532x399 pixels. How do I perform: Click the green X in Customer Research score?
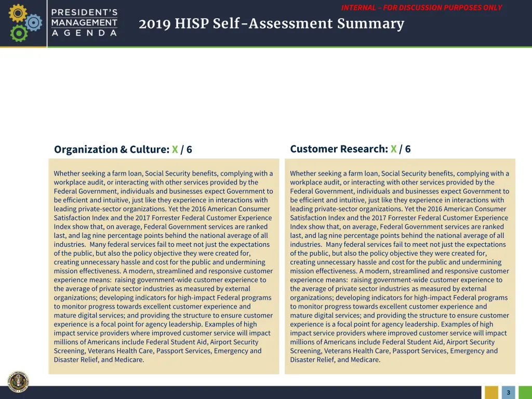coord(394,149)
